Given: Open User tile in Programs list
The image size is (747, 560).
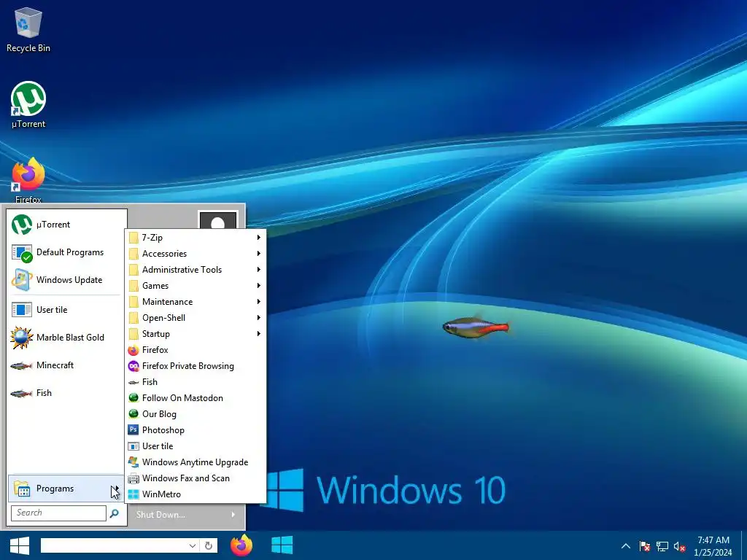Looking at the screenshot, I should (196, 446).
